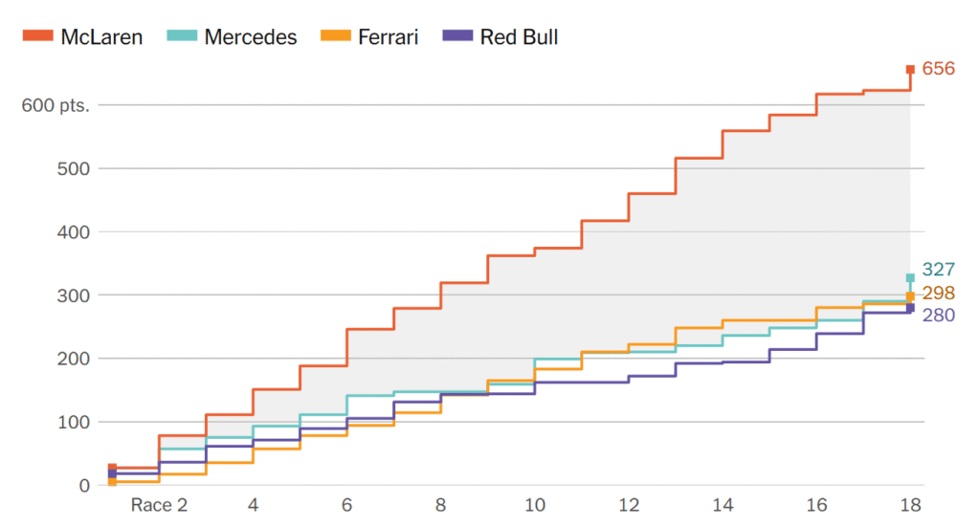
Task: Click the race 10 axis label
Action: (534, 505)
